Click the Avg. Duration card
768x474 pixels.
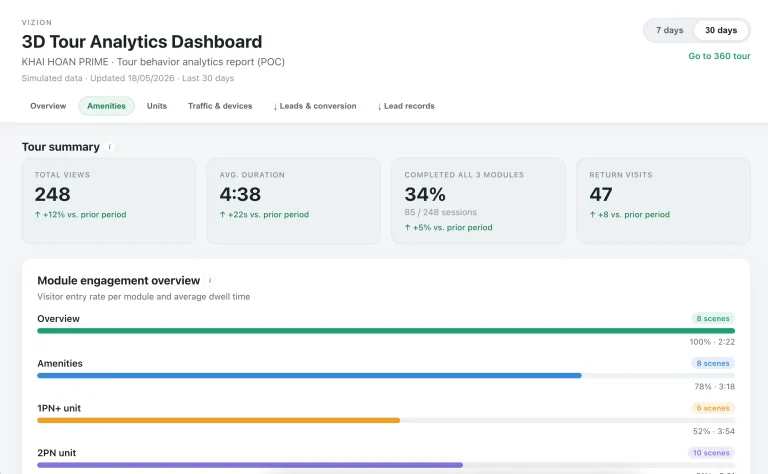click(x=293, y=201)
